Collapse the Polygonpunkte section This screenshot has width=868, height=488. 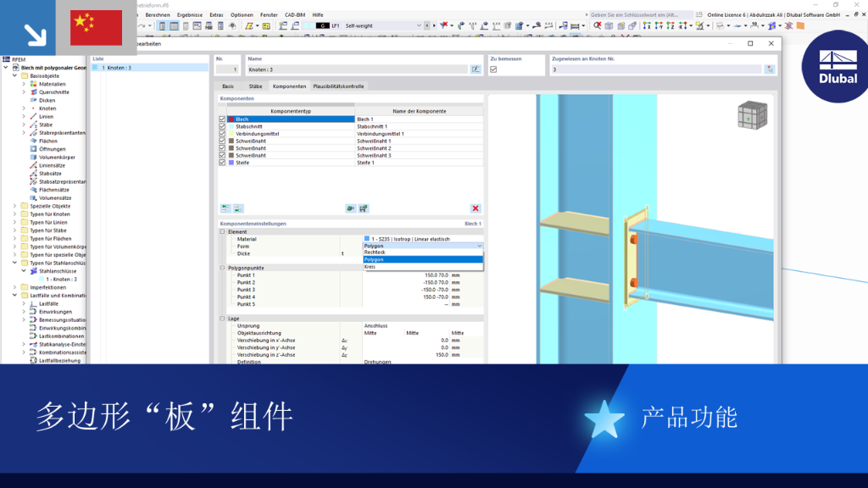[x=223, y=268]
